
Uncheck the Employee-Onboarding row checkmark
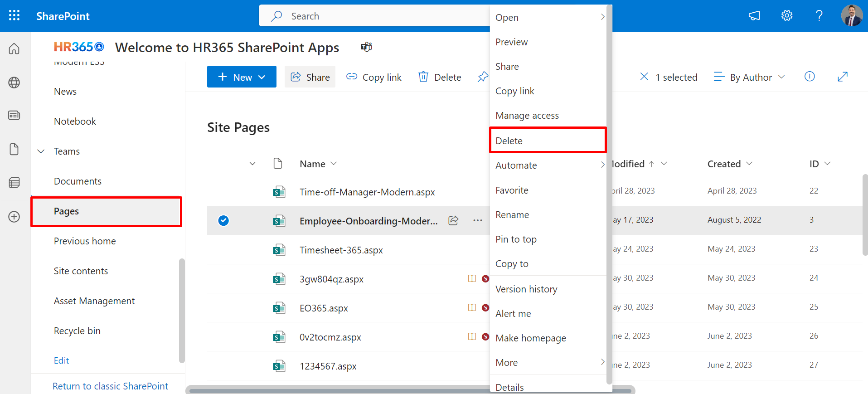223,220
